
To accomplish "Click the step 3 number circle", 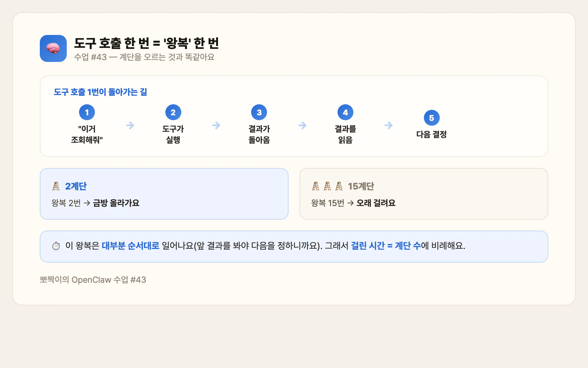I will pyautogui.click(x=259, y=113).
